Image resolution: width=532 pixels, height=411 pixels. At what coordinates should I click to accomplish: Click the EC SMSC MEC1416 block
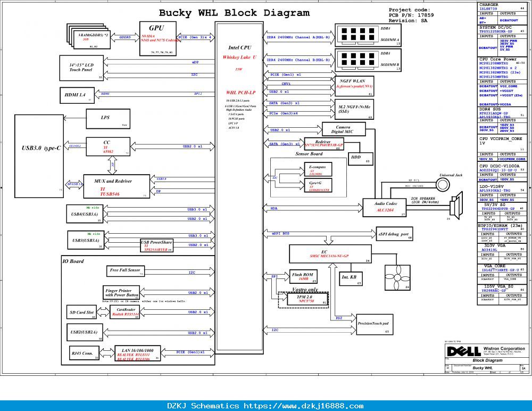(x=330, y=254)
